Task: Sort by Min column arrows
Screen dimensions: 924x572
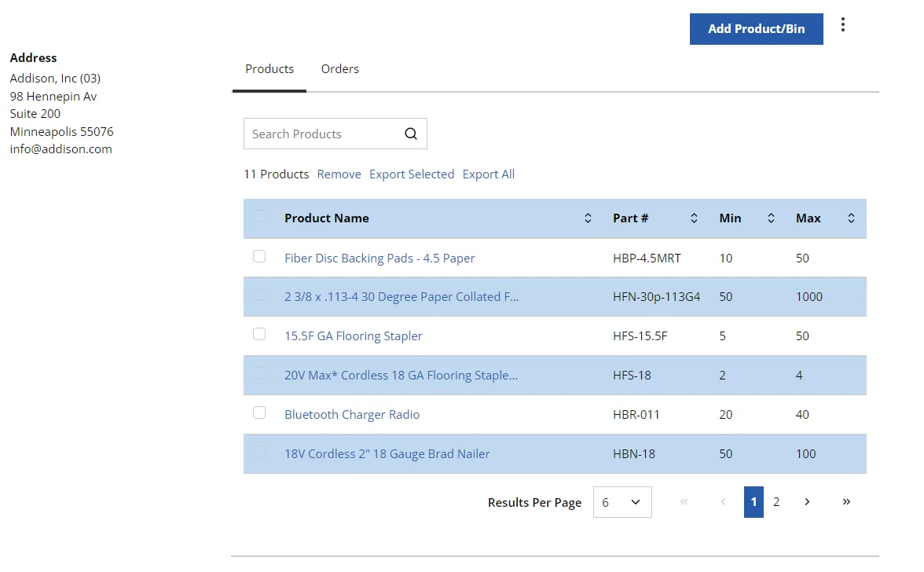Action: click(x=771, y=218)
